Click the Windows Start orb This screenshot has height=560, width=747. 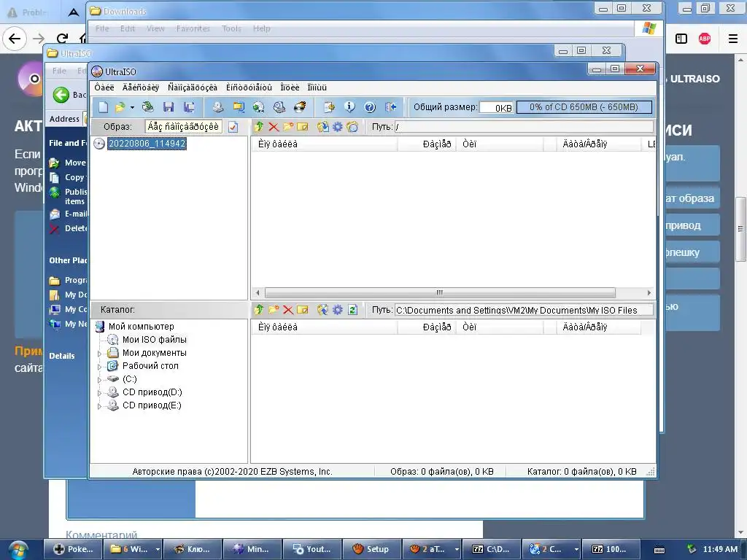click(x=18, y=550)
